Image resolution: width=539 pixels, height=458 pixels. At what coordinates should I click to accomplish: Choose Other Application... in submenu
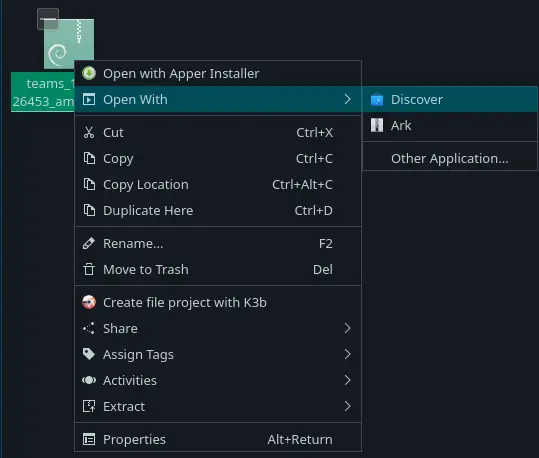point(450,159)
